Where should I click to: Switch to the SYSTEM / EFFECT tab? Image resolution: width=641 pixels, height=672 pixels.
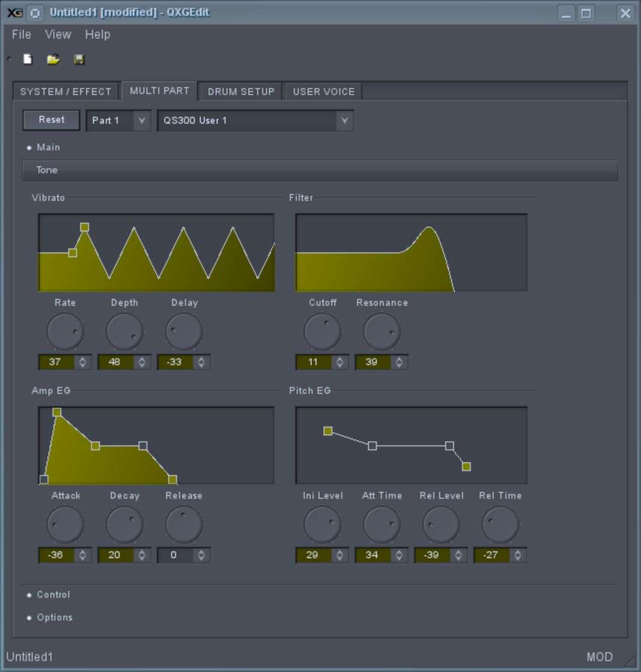(x=66, y=91)
